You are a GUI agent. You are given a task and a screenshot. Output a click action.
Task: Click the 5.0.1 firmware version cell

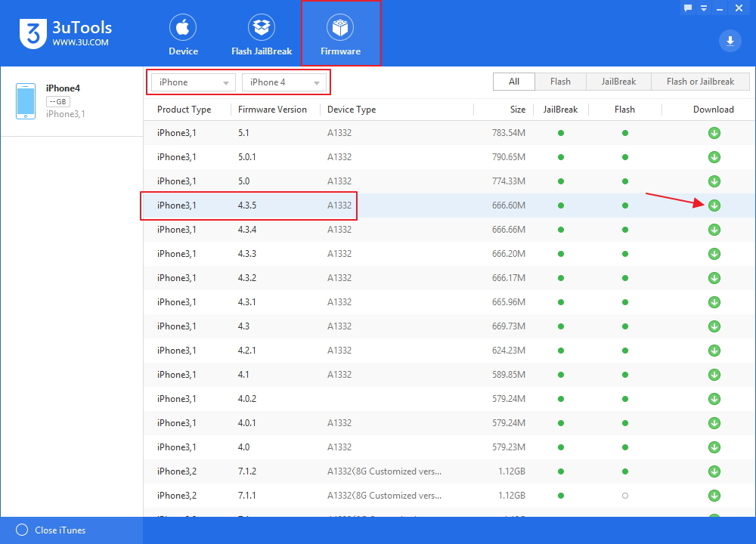click(247, 157)
